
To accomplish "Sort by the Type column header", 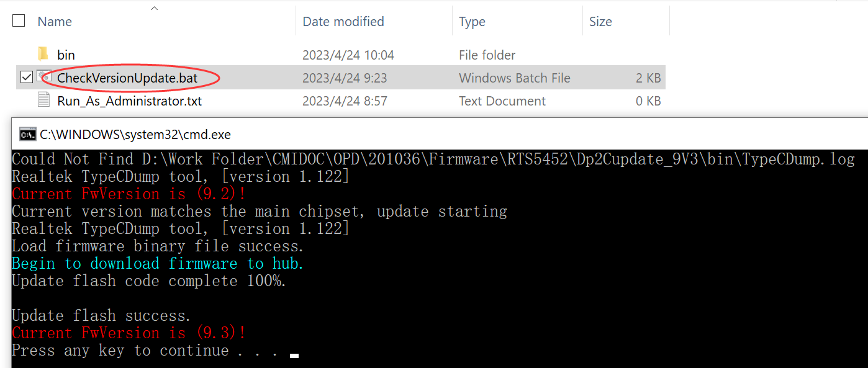I will pos(472,22).
